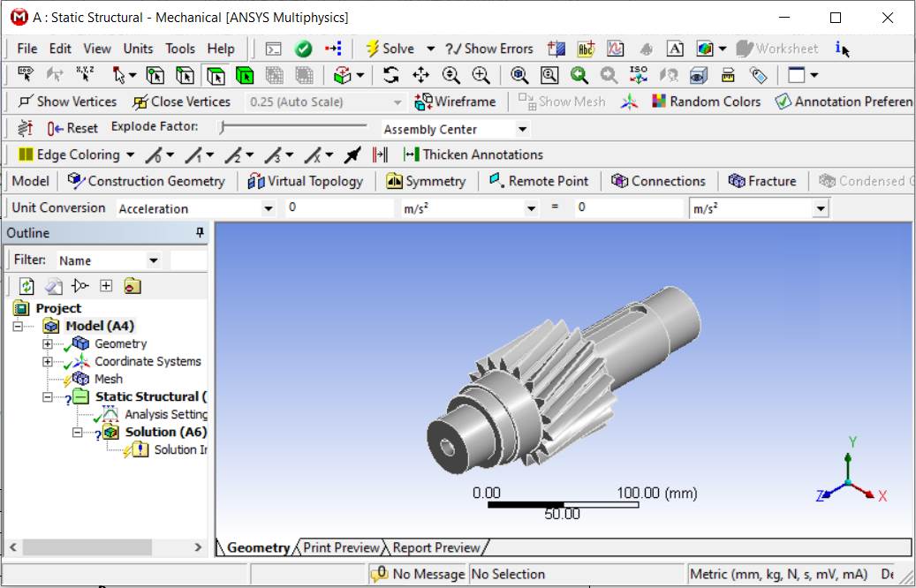
Task: Click the blue i pointer icon
Action: [842, 49]
